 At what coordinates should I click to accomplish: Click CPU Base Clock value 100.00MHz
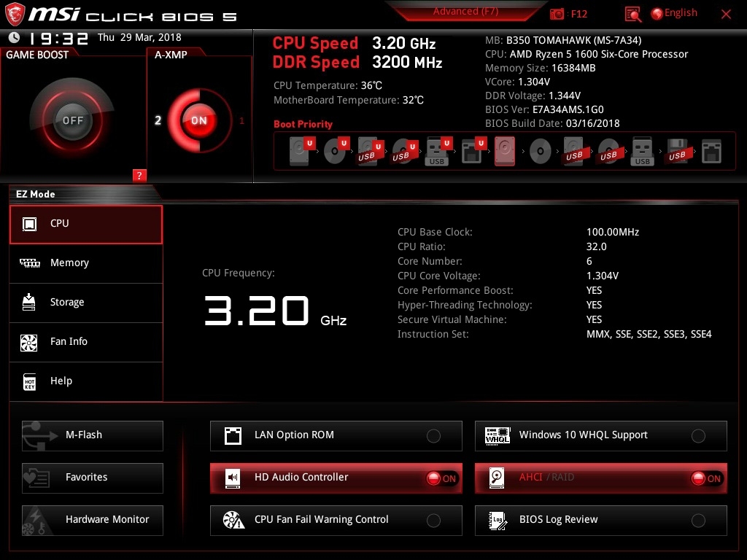pyautogui.click(x=613, y=232)
